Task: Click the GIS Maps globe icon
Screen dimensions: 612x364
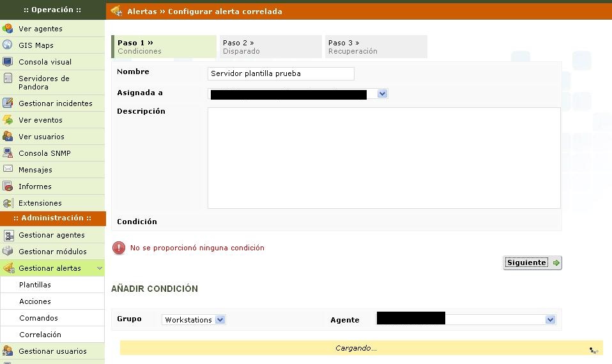Action: click(8, 45)
